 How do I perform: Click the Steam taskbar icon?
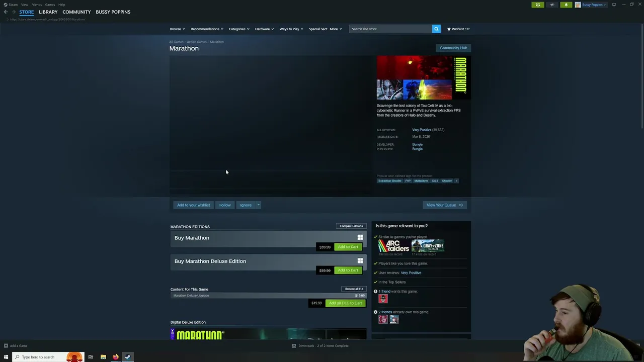point(127,357)
